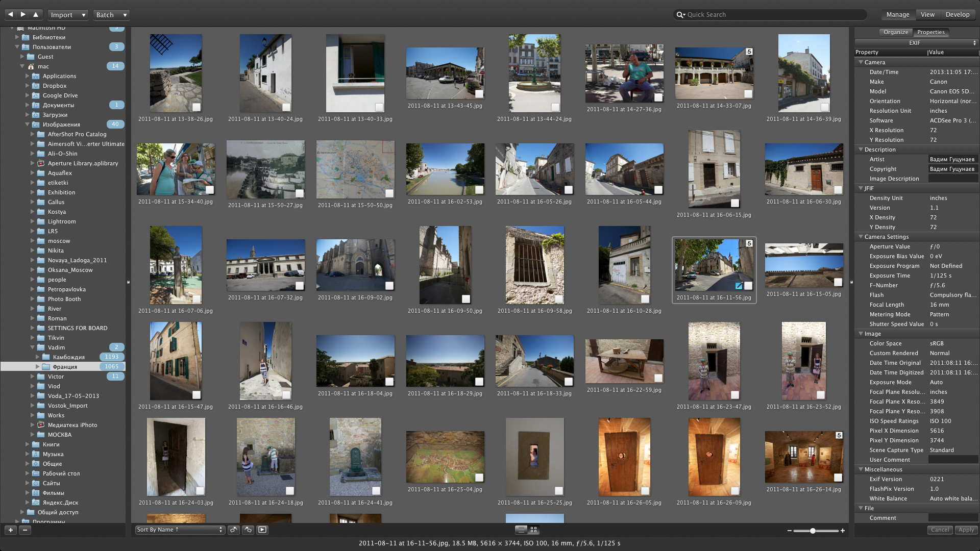Open the Import dropdown menu
Image resolution: width=980 pixels, height=551 pixels.
click(68, 15)
